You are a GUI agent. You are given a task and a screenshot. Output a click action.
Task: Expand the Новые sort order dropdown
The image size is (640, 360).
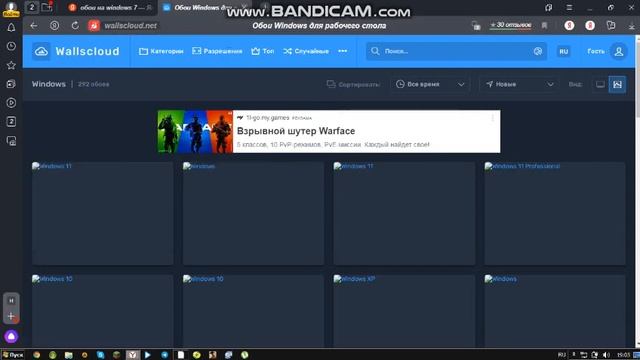[519, 84]
